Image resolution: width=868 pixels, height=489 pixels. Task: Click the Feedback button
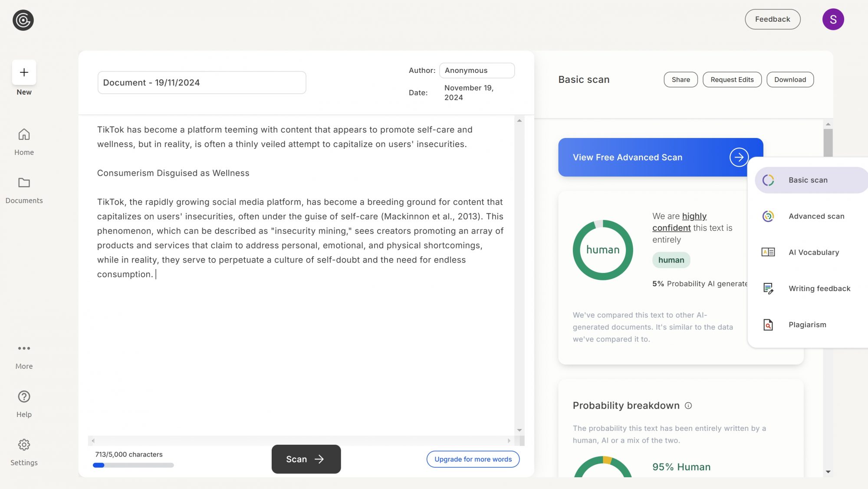pos(773,19)
